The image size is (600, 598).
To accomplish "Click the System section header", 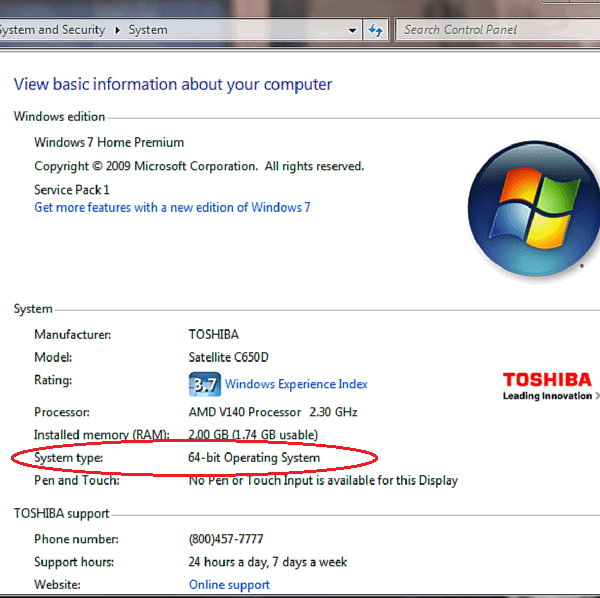I will click(33, 309).
